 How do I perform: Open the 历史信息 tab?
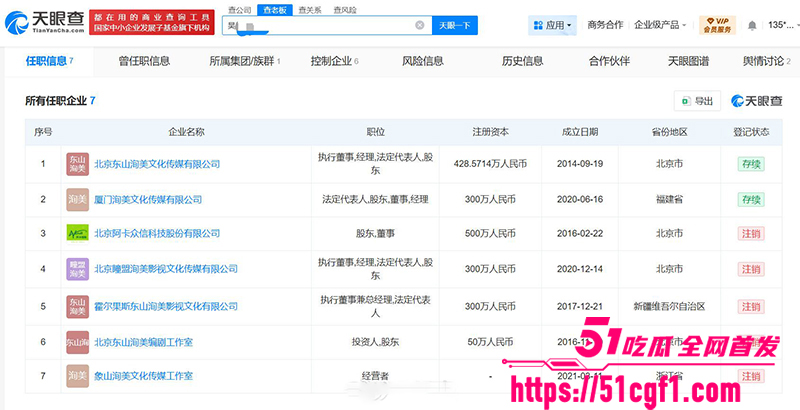tap(522, 61)
